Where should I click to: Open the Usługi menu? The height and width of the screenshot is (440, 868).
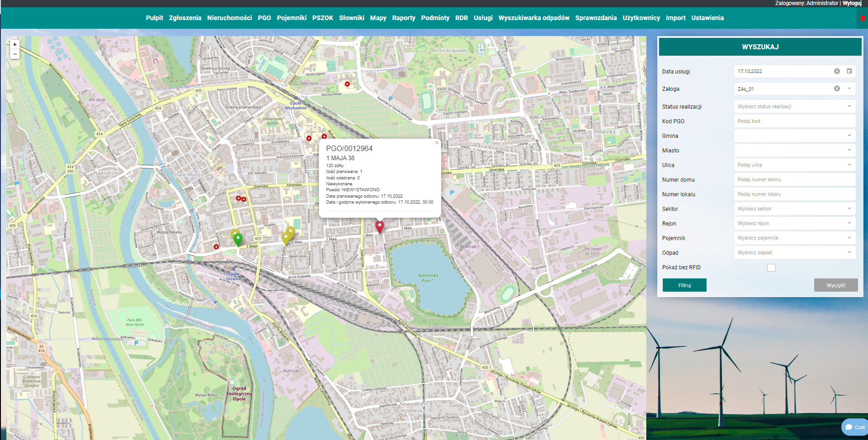tap(483, 18)
